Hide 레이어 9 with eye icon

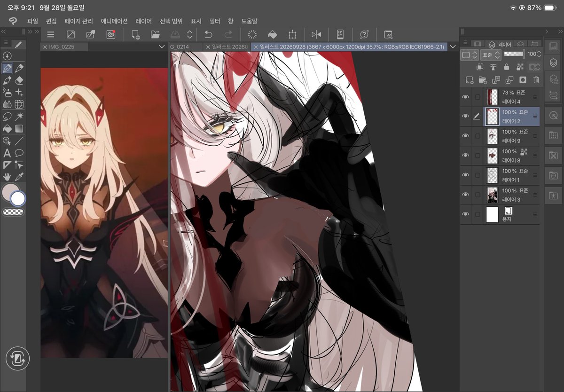466,136
